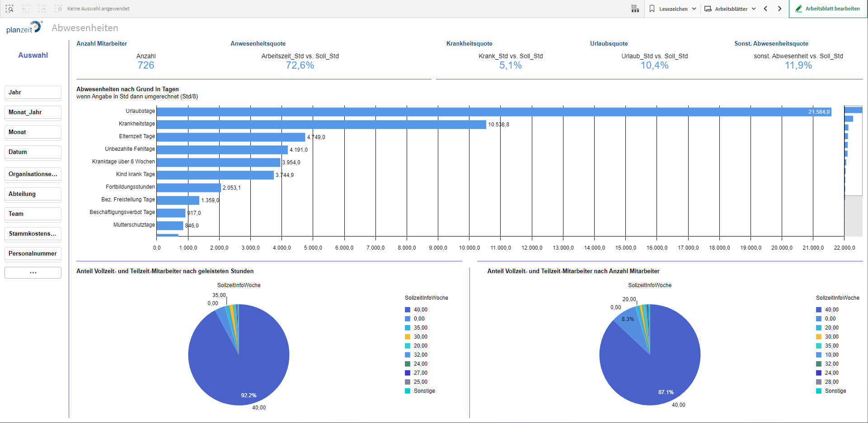Open the smart search selection tool

[x=9, y=9]
